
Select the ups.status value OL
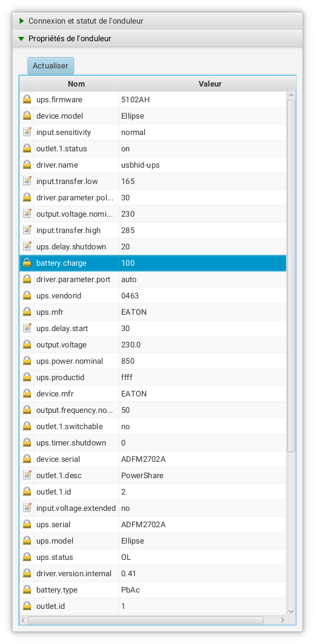pos(126,557)
